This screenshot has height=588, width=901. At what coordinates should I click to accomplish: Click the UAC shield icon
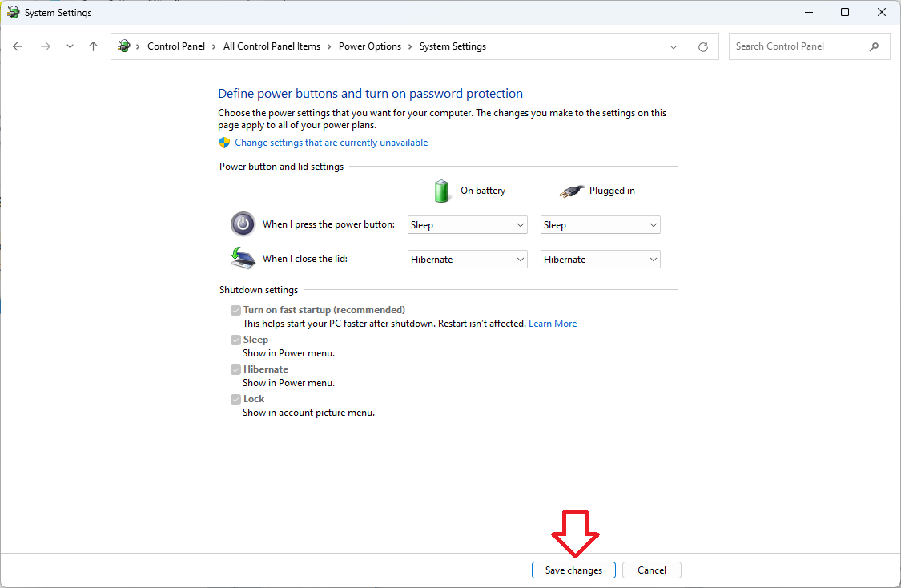(225, 142)
